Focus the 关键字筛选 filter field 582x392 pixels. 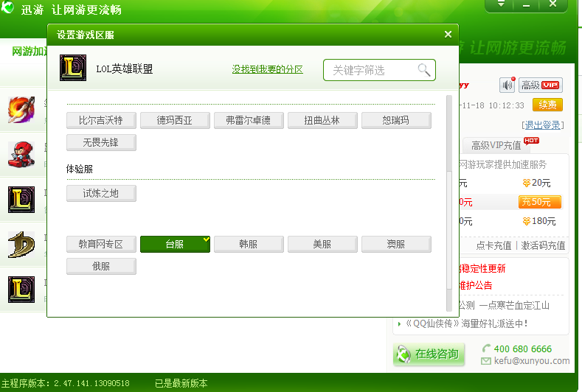(x=379, y=70)
